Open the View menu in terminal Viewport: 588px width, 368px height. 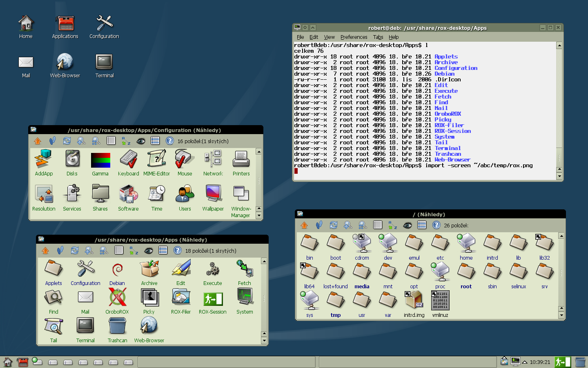click(329, 37)
